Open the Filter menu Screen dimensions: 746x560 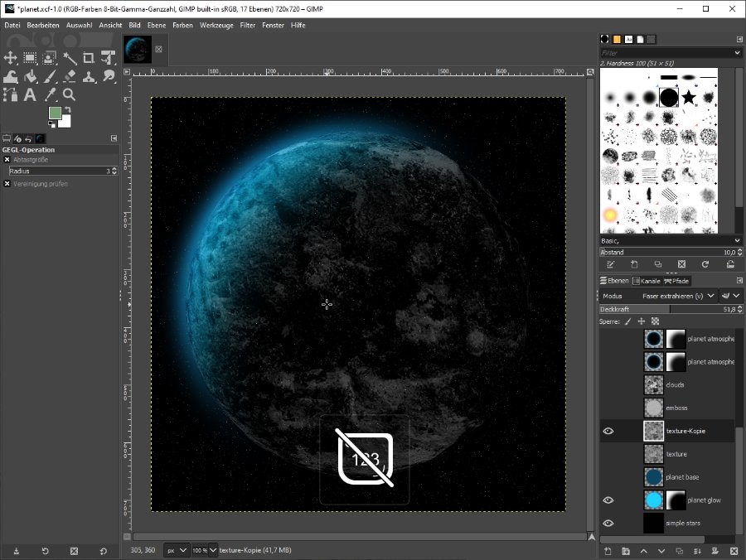coord(247,26)
